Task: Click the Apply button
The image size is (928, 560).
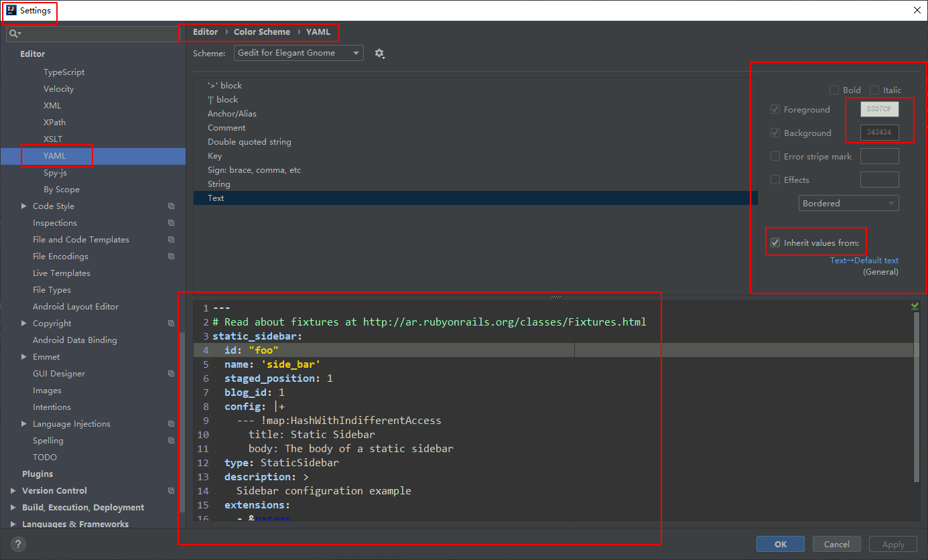Action: [893, 544]
